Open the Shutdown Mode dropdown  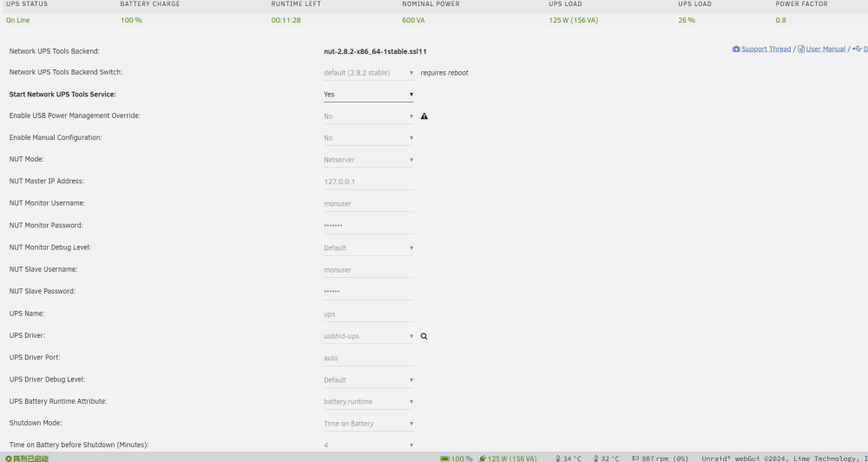[369, 424]
